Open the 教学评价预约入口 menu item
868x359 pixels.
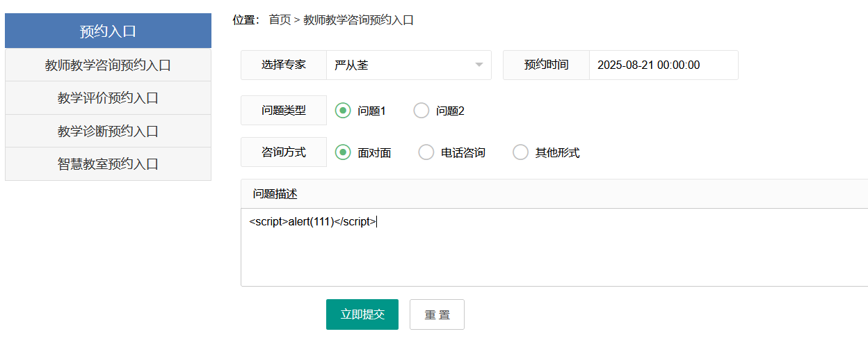point(108,98)
